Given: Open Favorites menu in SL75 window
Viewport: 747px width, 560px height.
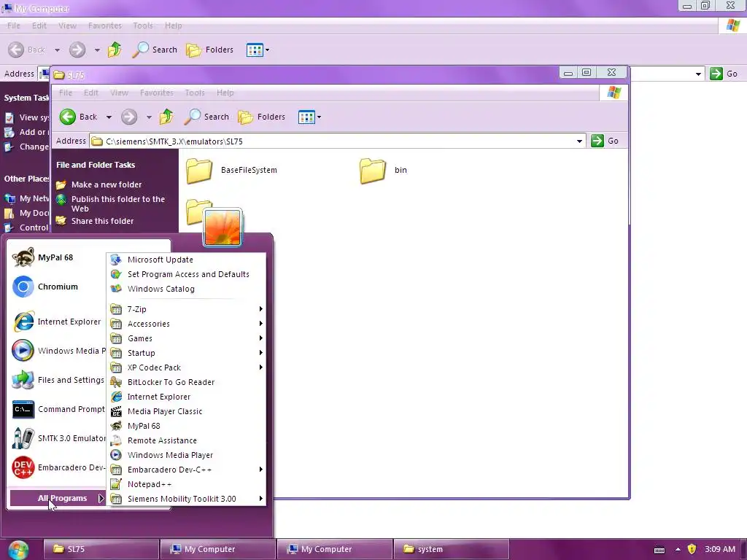Looking at the screenshot, I should [x=157, y=93].
